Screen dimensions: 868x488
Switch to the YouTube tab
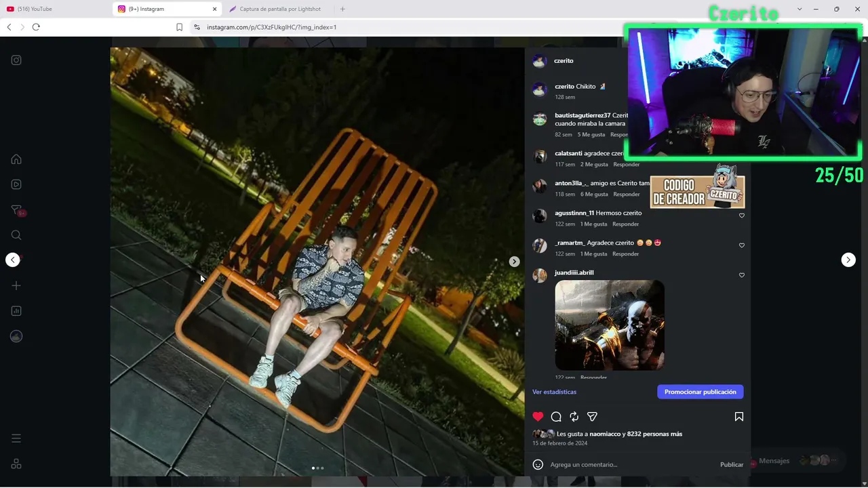click(56, 9)
